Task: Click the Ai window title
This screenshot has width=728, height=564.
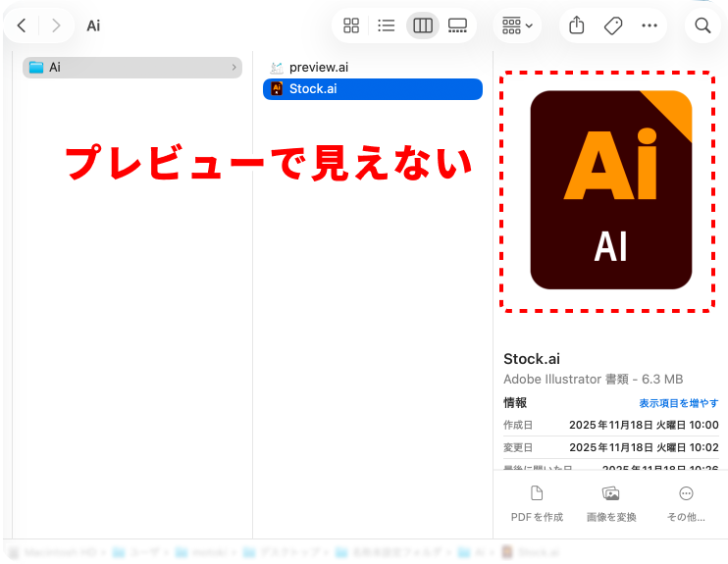Action: click(x=93, y=26)
